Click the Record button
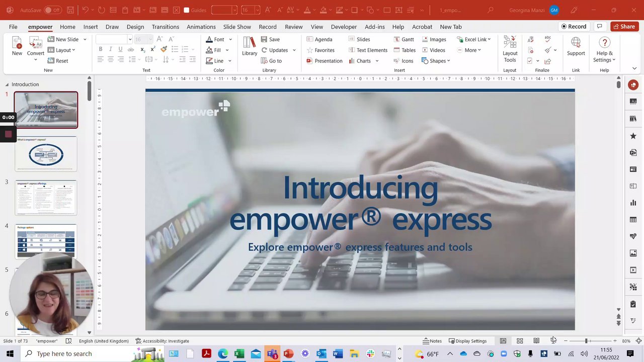The height and width of the screenshot is (362, 644). [574, 27]
